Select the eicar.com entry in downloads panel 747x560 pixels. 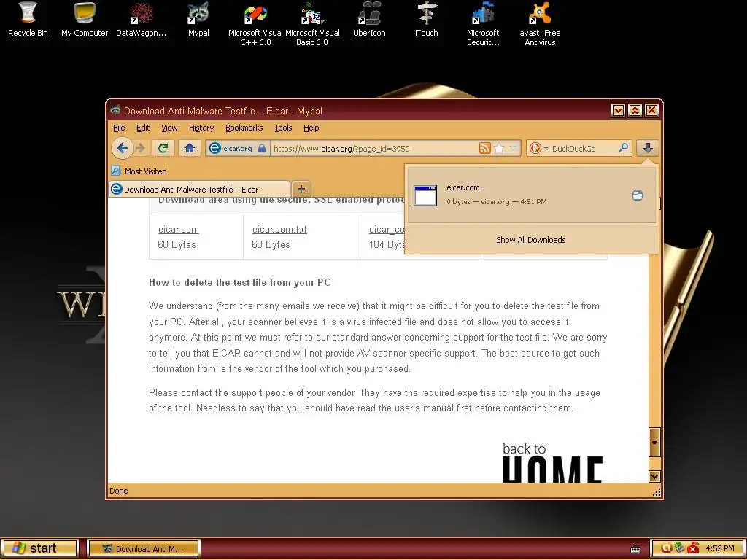click(532, 195)
